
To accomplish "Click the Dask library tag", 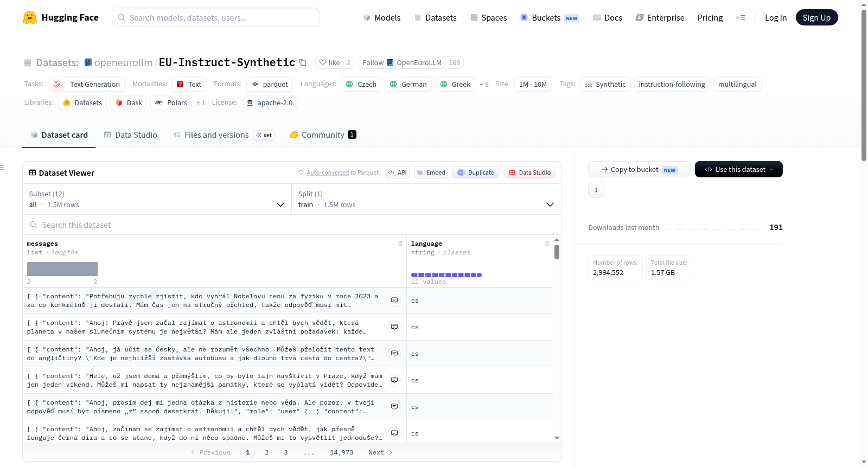I will tap(129, 103).
